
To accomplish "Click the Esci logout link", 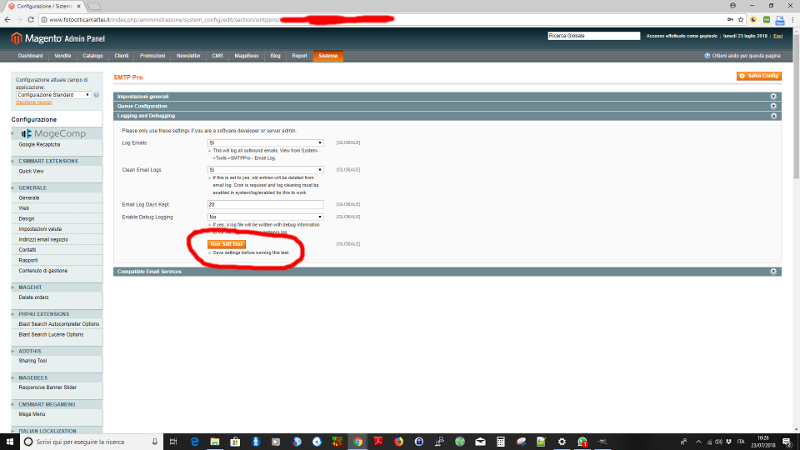I will point(778,36).
